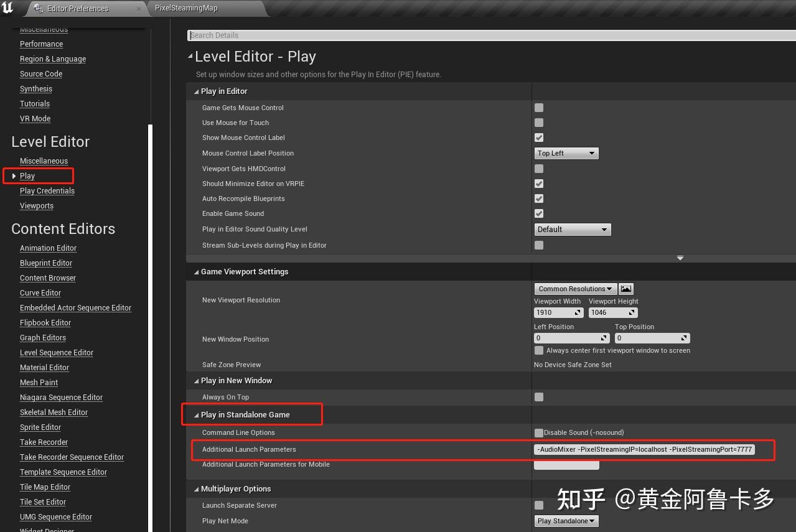Select Play under Level Editor

tap(27, 175)
